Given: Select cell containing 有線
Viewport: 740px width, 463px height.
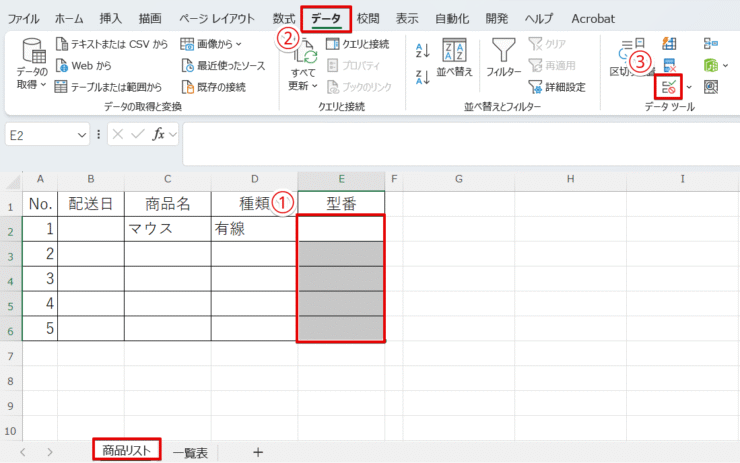Looking at the screenshot, I should (254, 229).
